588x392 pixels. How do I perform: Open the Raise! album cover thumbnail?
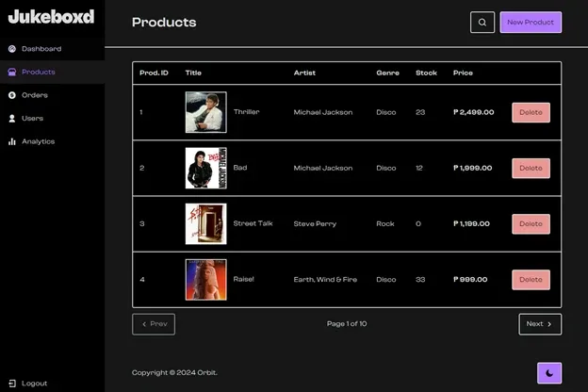tap(205, 280)
